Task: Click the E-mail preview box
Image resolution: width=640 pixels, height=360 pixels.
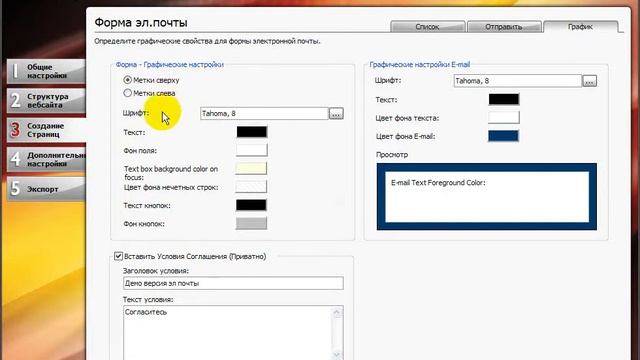Action: tap(487, 197)
